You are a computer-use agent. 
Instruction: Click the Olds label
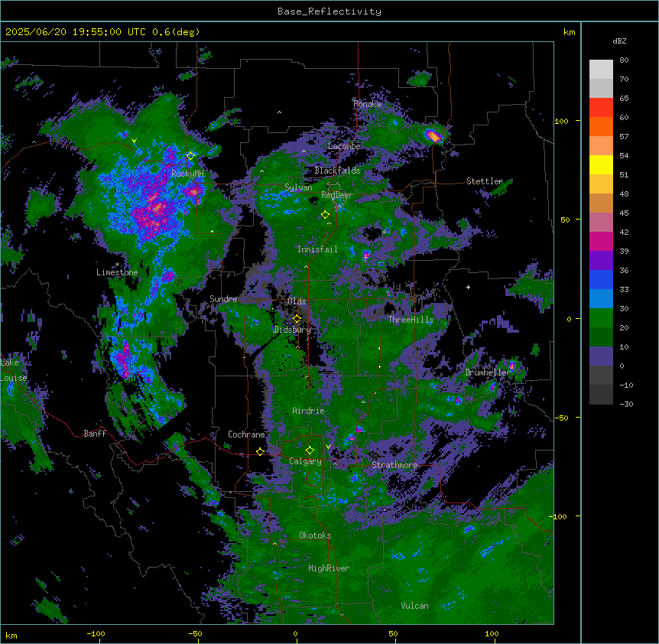(x=297, y=301)
